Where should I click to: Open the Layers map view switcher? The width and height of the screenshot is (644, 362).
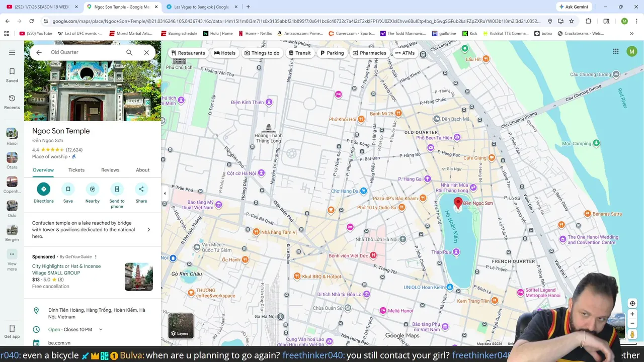[x=181, y=326]
